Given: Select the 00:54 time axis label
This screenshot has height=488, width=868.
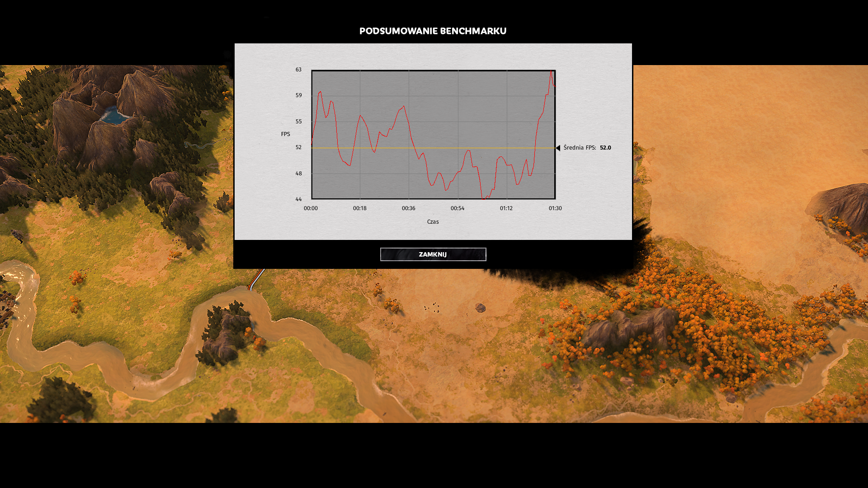Looking at the screenshot, I should (x=457, y=208).
